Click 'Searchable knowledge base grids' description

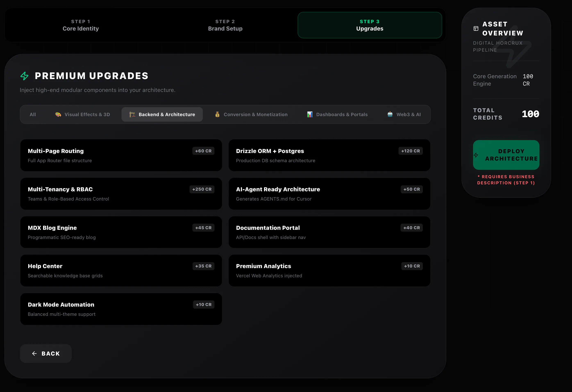coord(65,276)
